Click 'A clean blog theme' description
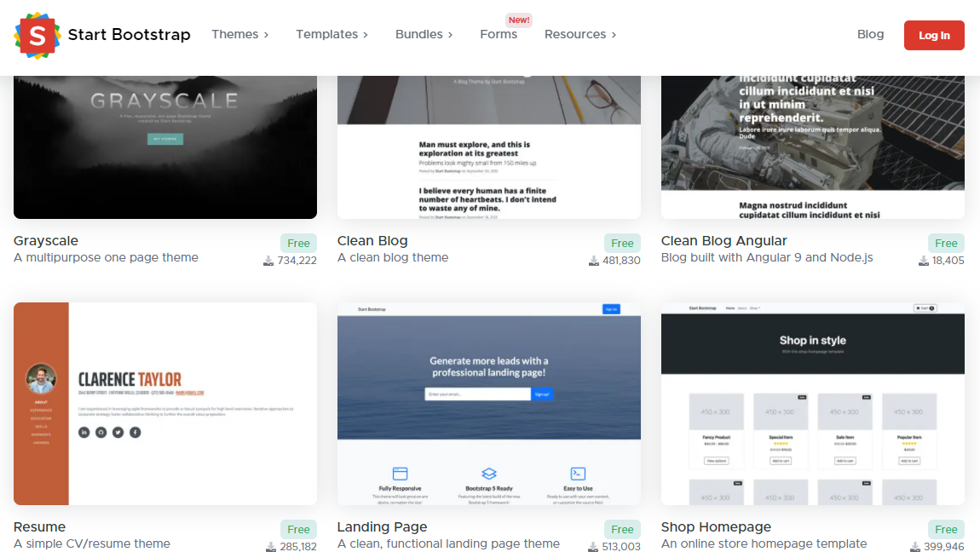This screenshot has width=980, height=552. tap(393, 257)
